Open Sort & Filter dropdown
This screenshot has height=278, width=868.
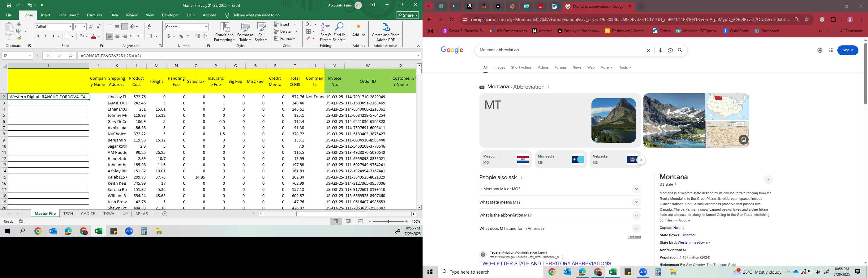pyautogui.click(x=325, y=32)
